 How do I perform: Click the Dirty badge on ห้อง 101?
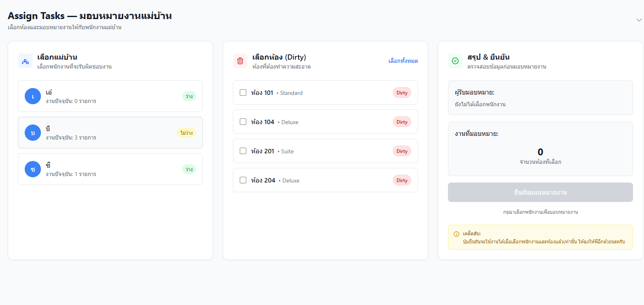(x=401, y=92)
